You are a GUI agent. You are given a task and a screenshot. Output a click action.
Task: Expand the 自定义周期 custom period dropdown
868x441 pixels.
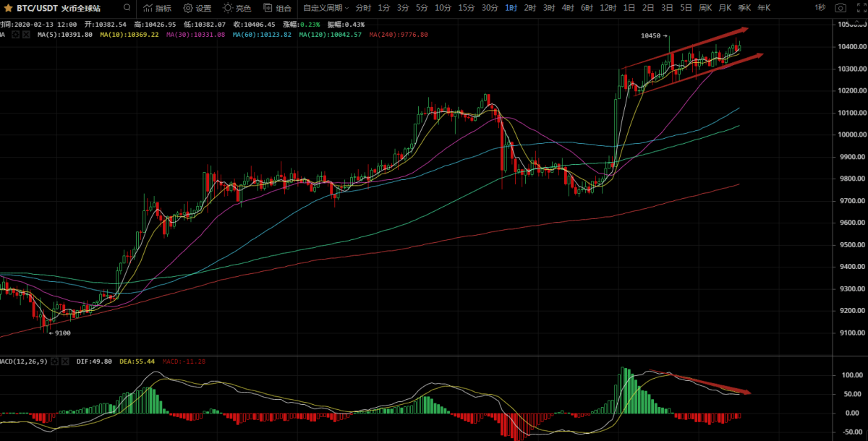[325, 8]
